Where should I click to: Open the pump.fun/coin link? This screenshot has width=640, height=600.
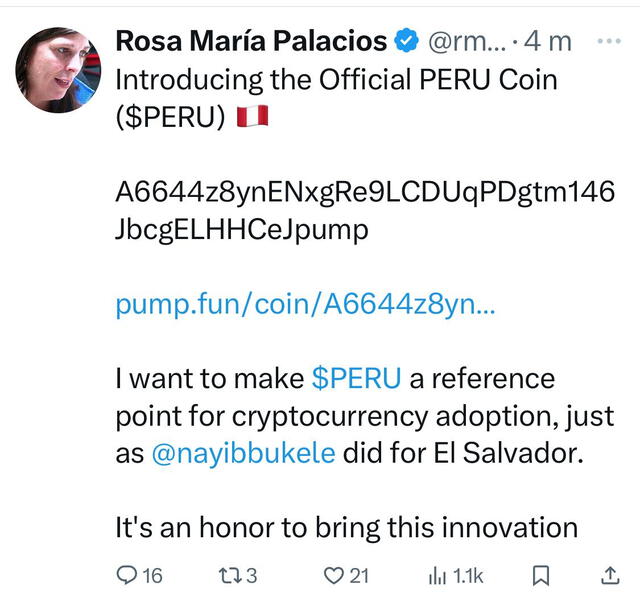click(305, 305)
